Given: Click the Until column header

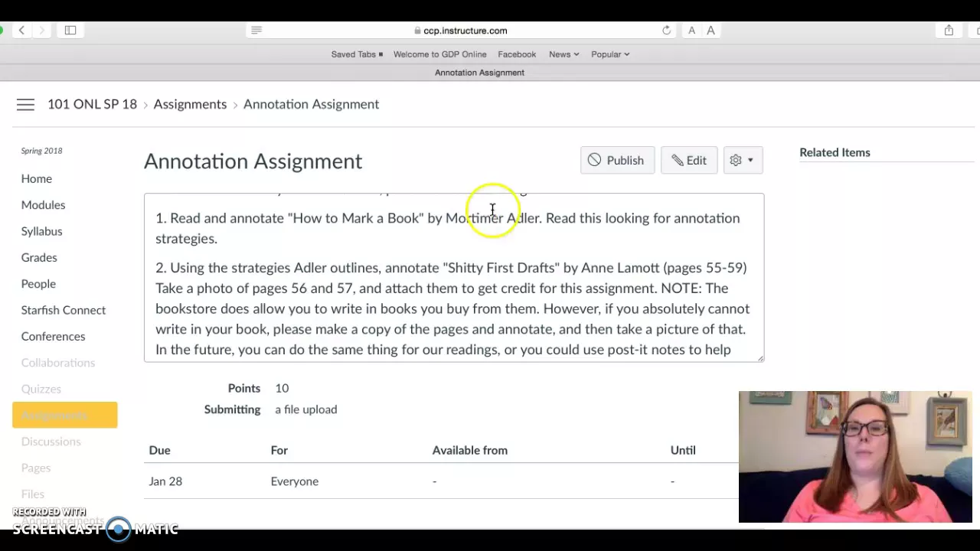Looking at the screenshot, I should 683,450.
